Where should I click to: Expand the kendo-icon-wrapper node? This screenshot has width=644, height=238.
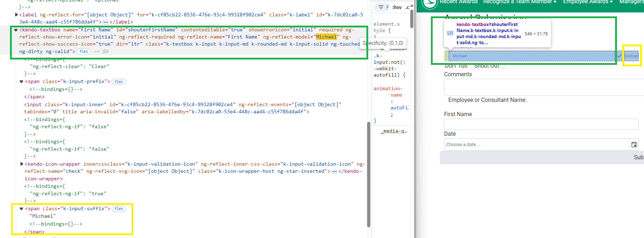[22, 164]
